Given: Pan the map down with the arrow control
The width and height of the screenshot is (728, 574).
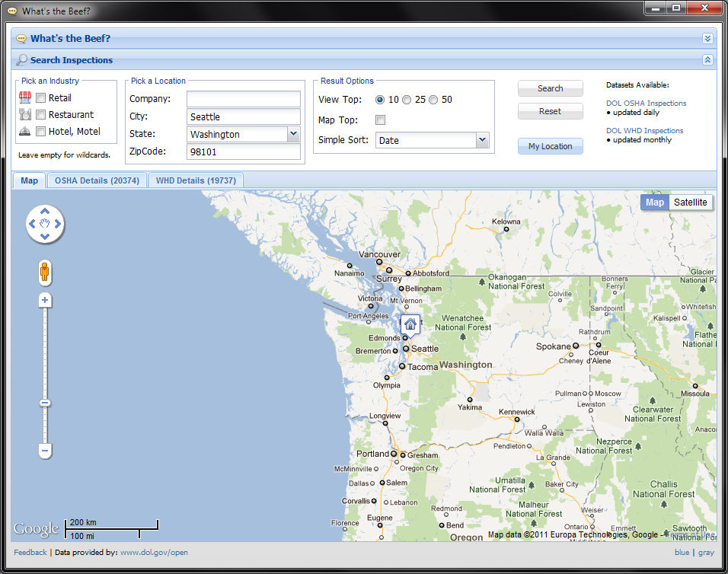Looking at the screenshot, I should 45,237.
